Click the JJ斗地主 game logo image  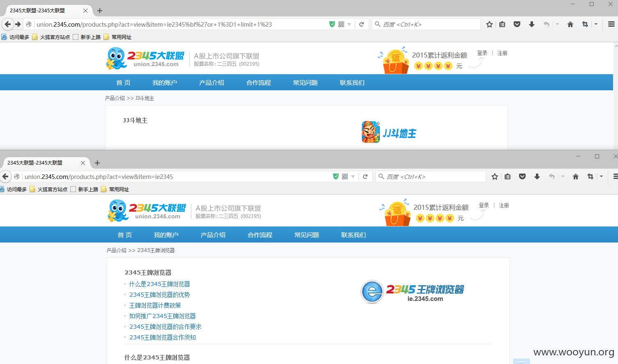pos(389,132)
